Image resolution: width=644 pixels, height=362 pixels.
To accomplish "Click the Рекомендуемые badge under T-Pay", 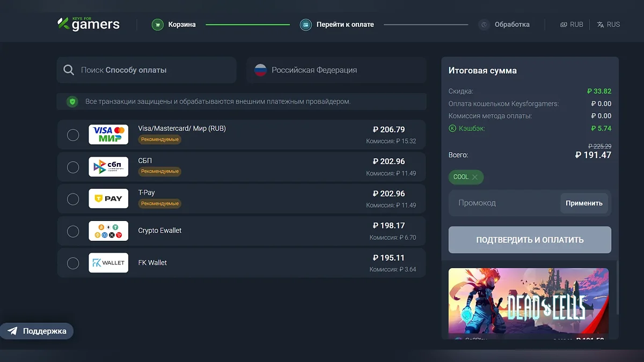I will point(160,204).
